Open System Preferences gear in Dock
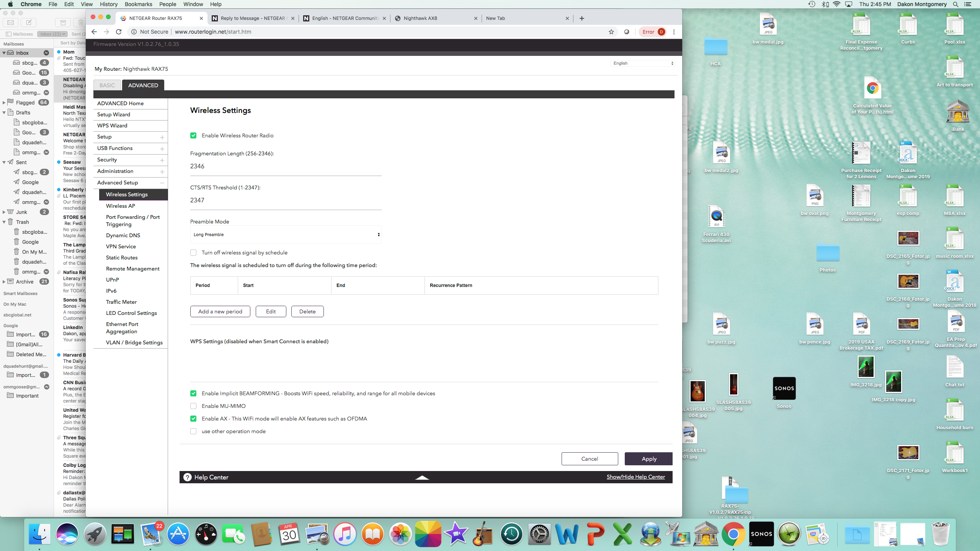 (539, 534)
